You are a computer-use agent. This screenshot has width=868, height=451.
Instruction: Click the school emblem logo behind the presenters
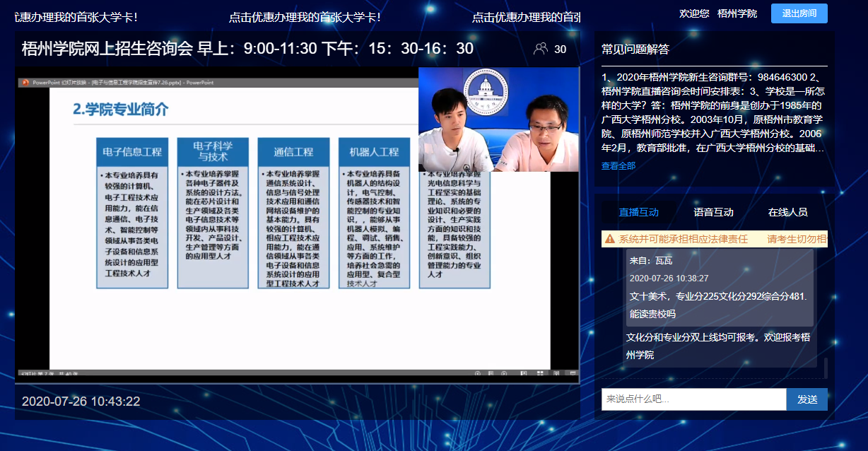pyautogui.click(x=486, y=90)
